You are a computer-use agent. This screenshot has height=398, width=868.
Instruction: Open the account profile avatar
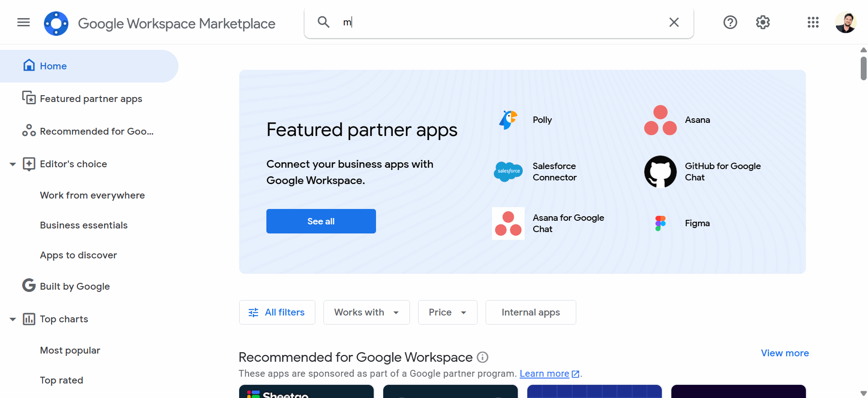[846, 22]
